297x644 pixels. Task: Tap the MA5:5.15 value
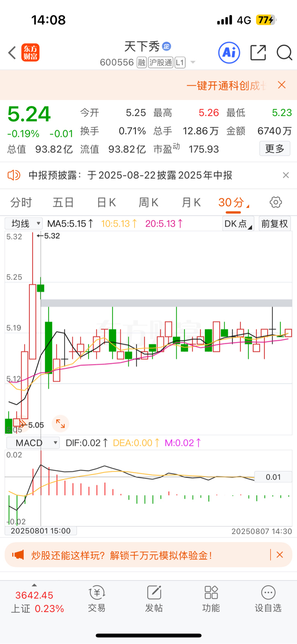70,223
